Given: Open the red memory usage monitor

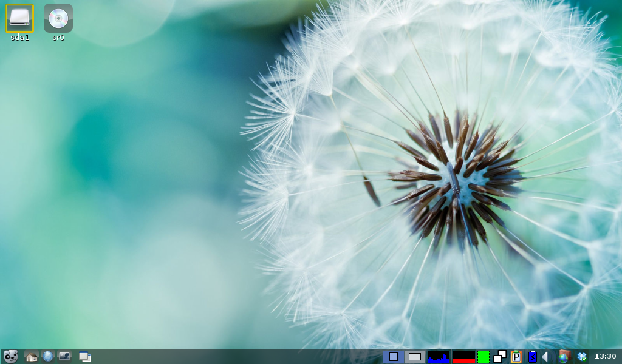Looking at the screenshot, I should (x=463, y=357).
